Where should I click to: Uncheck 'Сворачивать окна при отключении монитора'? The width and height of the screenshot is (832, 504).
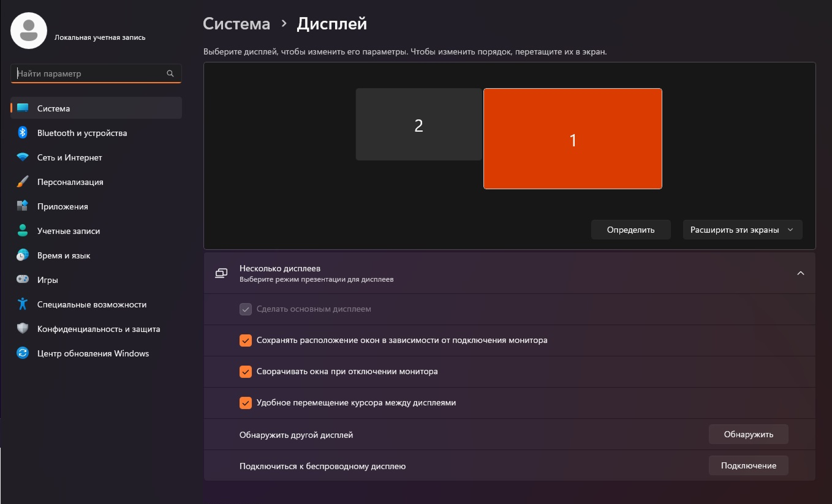tap(245, 371)
